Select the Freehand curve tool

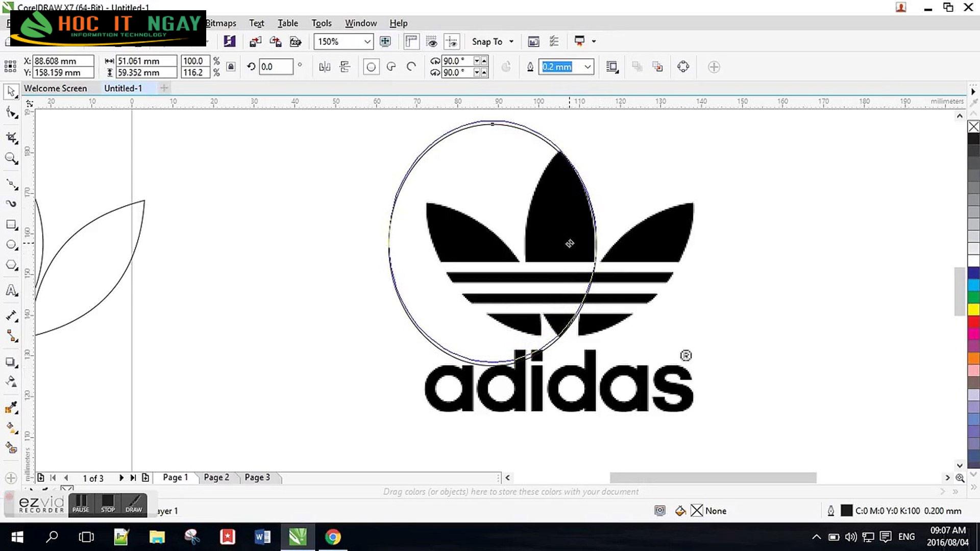coord(11,184)
